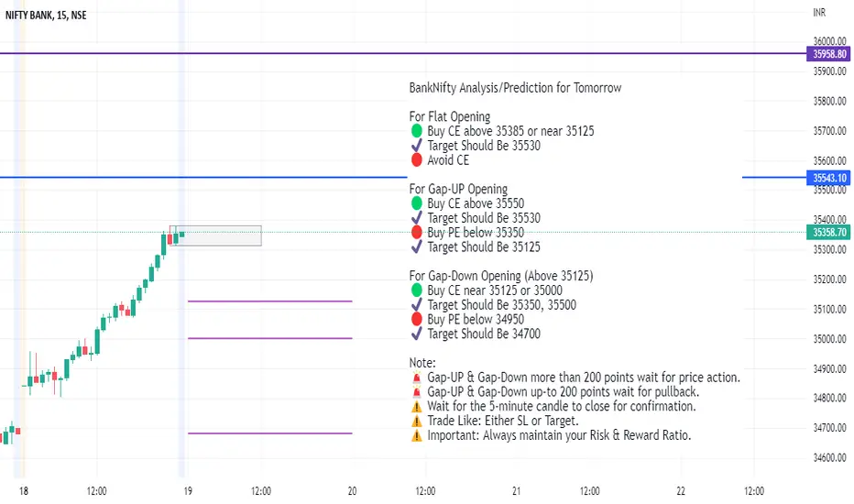Click date 20 on the time axis
This screenshot has width=854, height=504.
pos(353,491)
